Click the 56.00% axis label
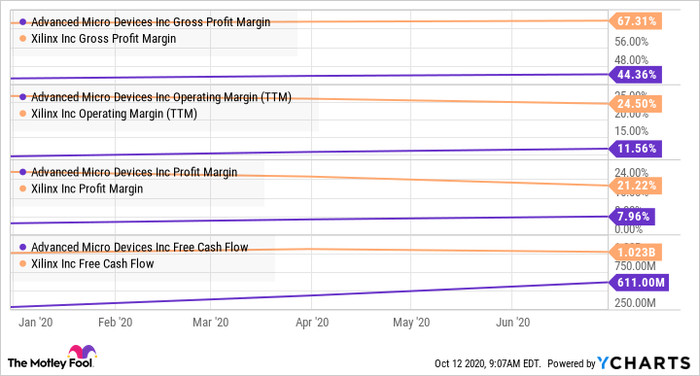Screen dimensions: 700x376 pos(631,42)
